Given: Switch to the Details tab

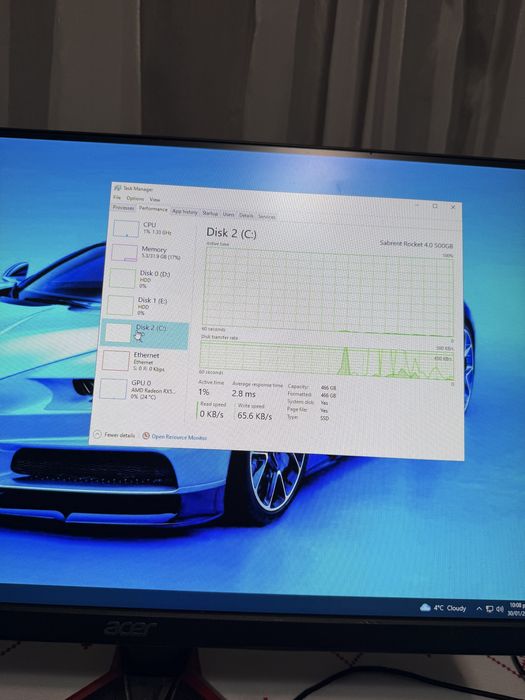Looking at the screenshot, I should 246,215.
